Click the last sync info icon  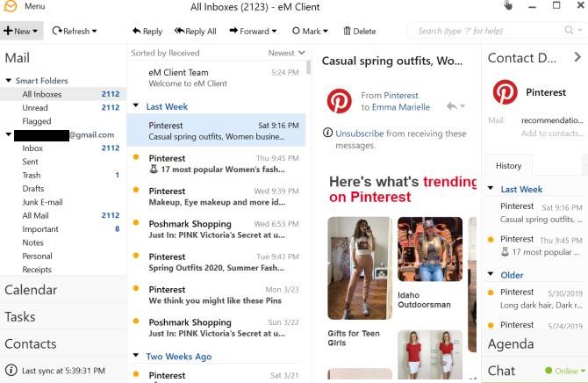tap(11, 370)
